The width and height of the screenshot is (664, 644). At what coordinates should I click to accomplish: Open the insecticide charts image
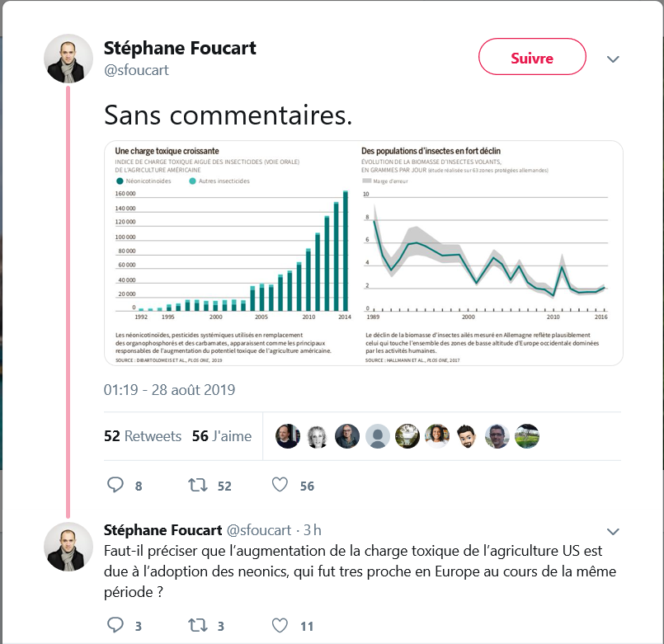coord(363,253)
